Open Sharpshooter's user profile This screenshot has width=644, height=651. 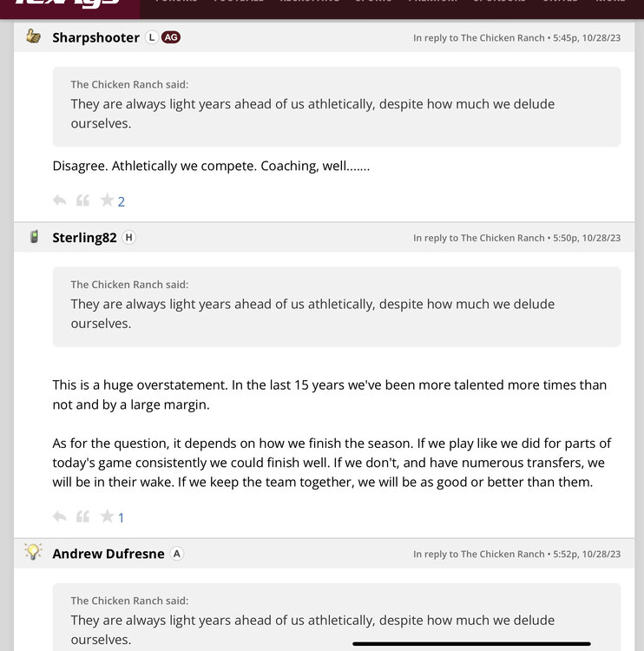tap(95, 37)
